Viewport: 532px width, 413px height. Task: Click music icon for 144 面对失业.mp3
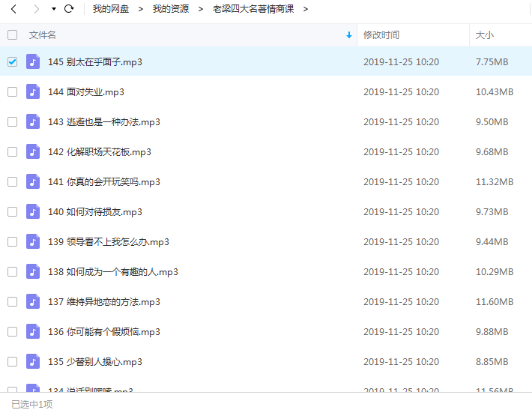pos(33,91)
